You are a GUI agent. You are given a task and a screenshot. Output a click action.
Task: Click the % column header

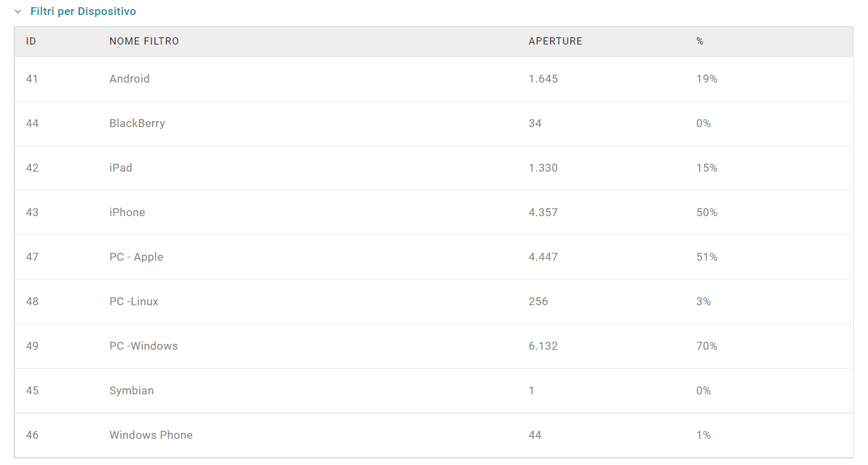[700, 41]
